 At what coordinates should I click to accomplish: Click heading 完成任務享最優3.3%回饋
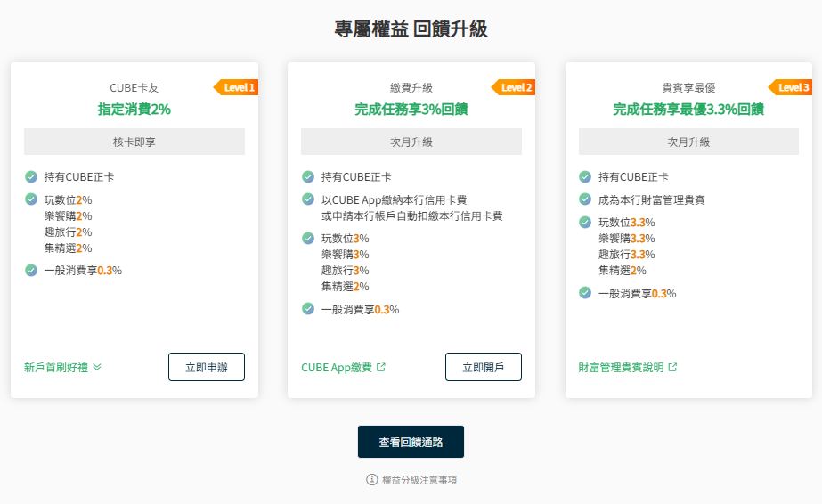[688, 109]
